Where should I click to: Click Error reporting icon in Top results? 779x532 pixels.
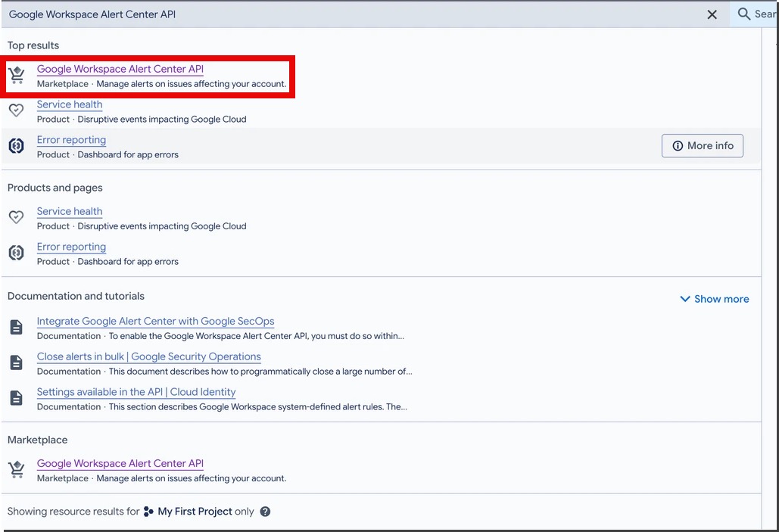tap(17, 146)
